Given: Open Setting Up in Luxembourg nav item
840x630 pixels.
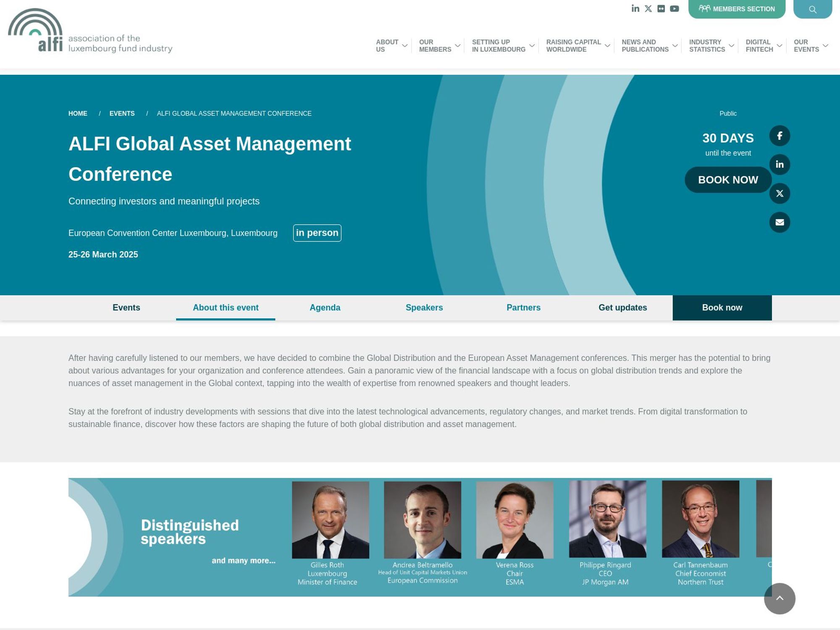Looking at the screenshot, I should (x=499, y=46).
